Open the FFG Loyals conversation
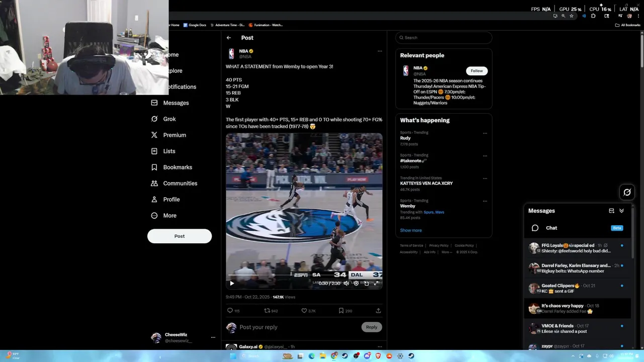This screenshot has height=362, width=644. pyautogui.click(x=577, y=248)
